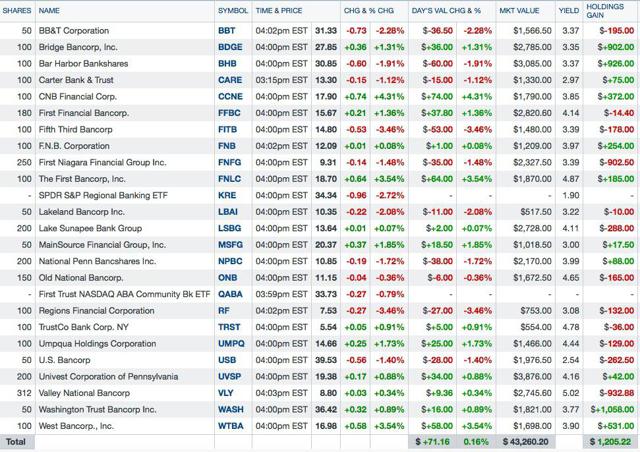Click VLY holdings gain $-932.88
Viewport: 640px width, 452px height.
pos(617,393)
